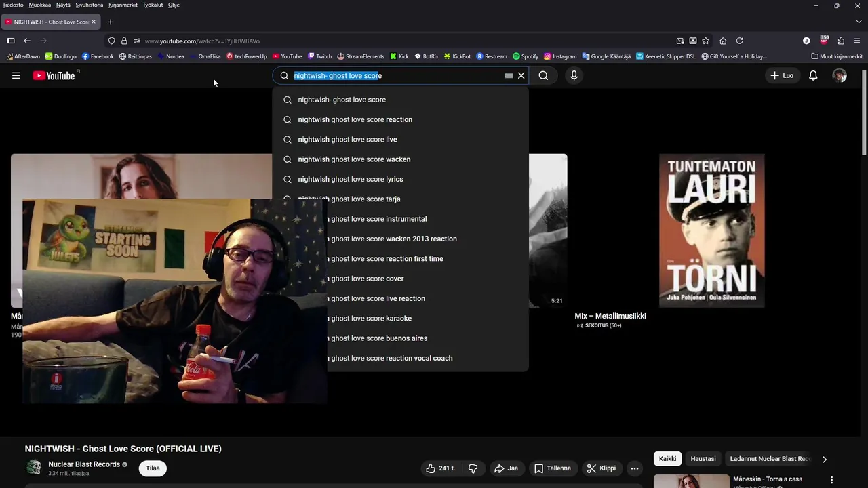Screen dimensions: 868x488
Task: Open Nuclear Blast Records channel name
Action: pos(84,464)
